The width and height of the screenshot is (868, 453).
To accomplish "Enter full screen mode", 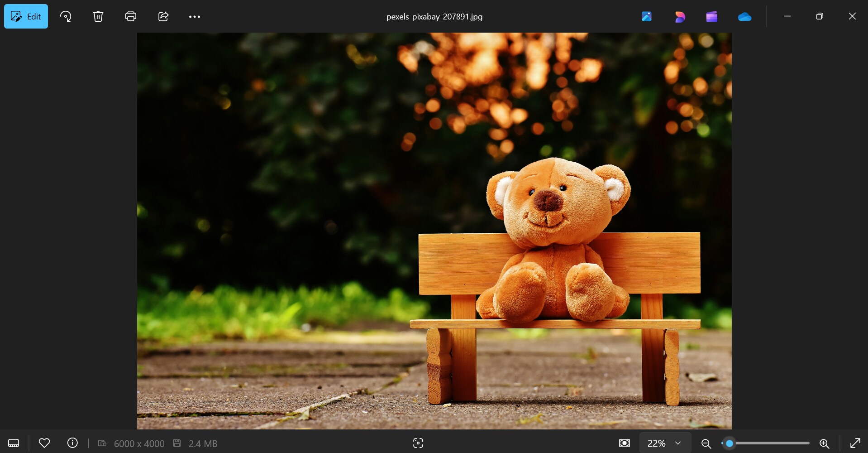I will point(855,443).
